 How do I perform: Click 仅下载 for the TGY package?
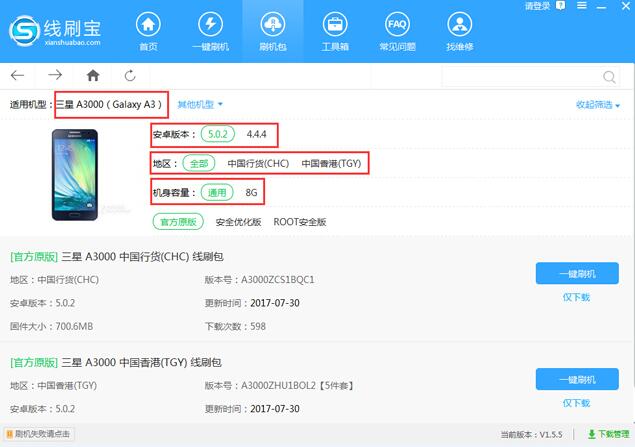click(x=576, y=403)
